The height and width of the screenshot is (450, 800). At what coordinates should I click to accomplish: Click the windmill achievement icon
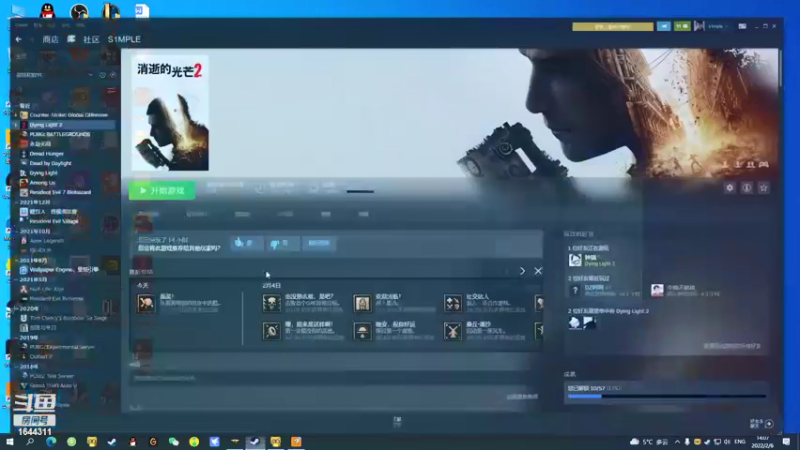[453, 331]
